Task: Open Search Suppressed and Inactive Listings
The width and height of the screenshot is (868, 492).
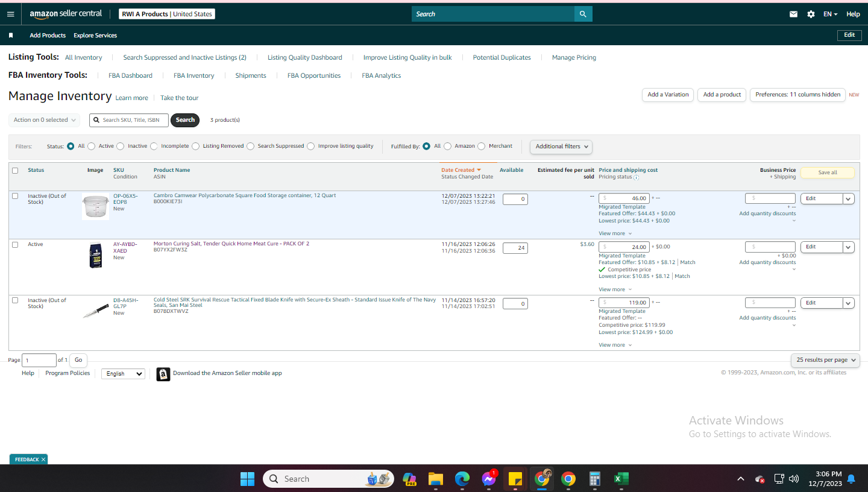Action: pos(184,58)
